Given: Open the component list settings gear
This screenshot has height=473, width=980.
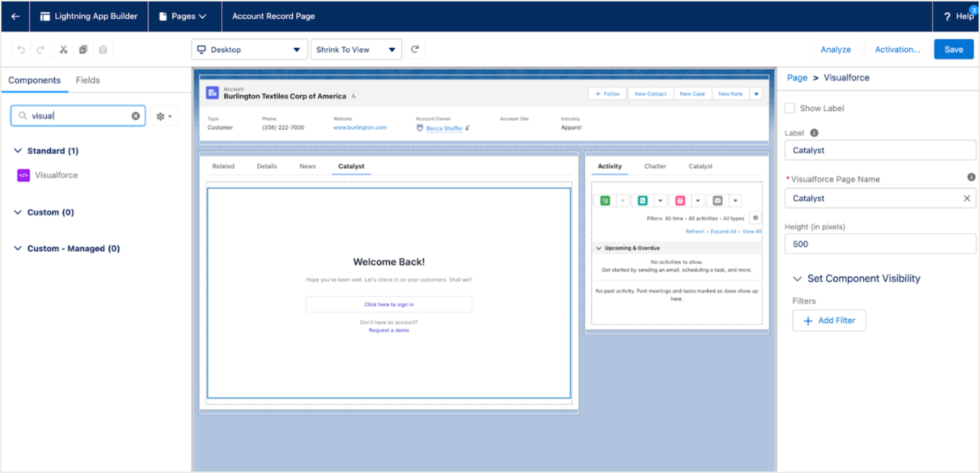Looking at the screenshot, I should point(164,116).
